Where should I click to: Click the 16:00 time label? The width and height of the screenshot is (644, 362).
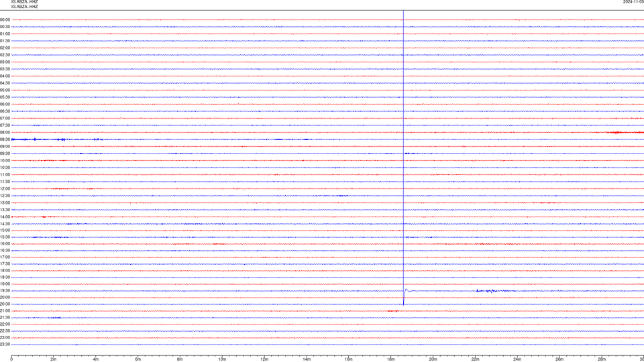[x=5, y=244]
